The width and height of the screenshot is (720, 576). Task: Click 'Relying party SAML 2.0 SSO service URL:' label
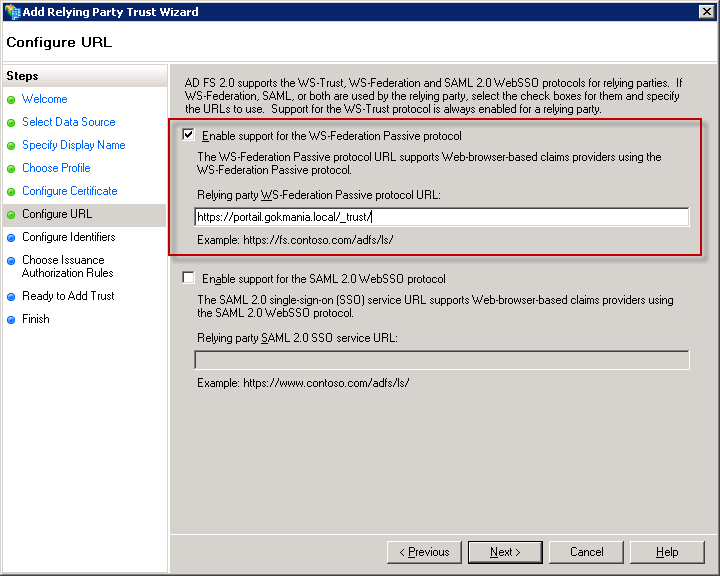[297, 338]
